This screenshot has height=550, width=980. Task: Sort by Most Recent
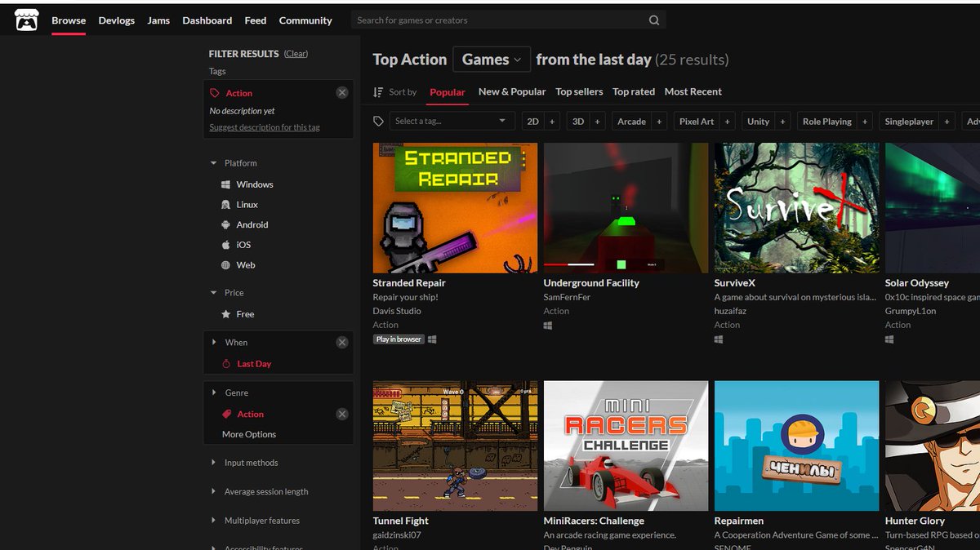(x=693, y=92)
